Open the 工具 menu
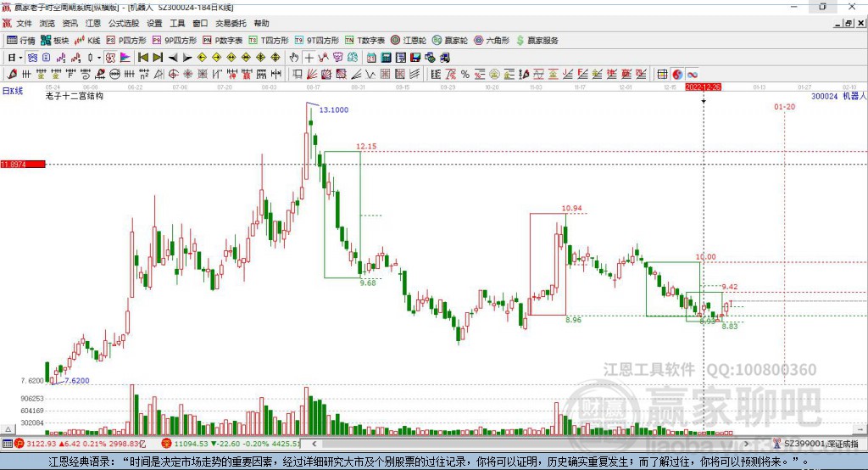868x470 pixels. pos(177,23)
